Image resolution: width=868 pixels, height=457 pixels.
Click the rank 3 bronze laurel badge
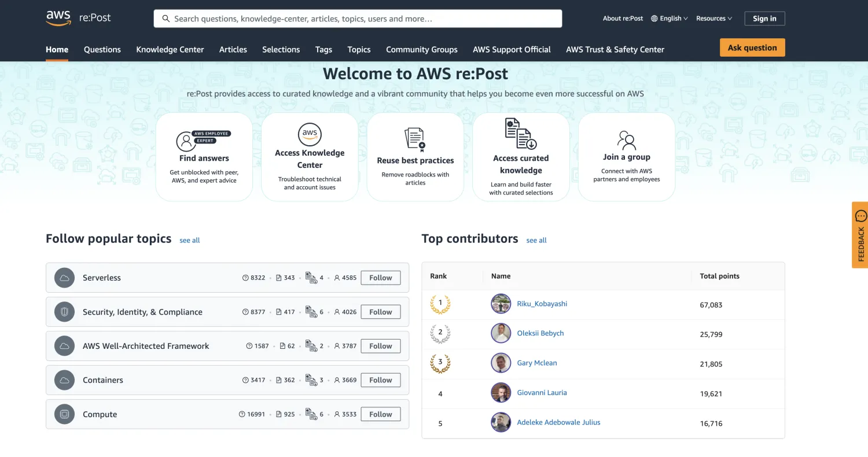click(440, 363)
